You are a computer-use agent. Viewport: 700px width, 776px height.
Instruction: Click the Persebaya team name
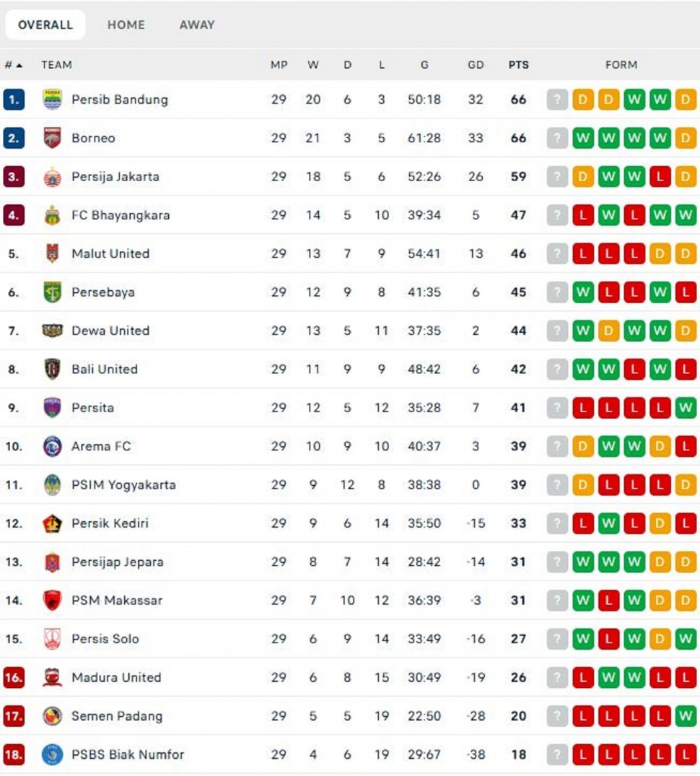point(101,292)
